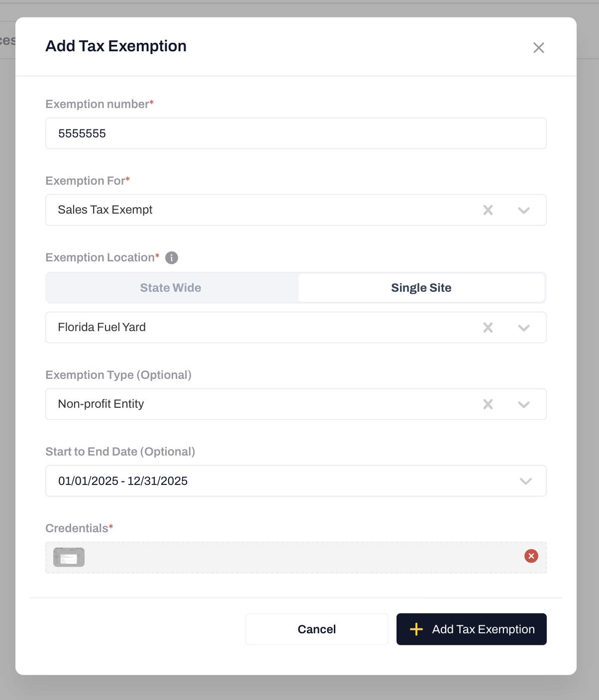This screenshot has width=599, height=700.
Task: Click the Florida Fuel Yard field text
Action: pos(102,328)
